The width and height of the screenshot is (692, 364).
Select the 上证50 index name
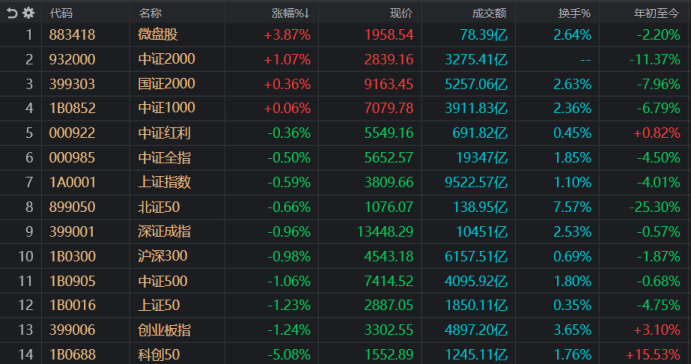[159, 305]
